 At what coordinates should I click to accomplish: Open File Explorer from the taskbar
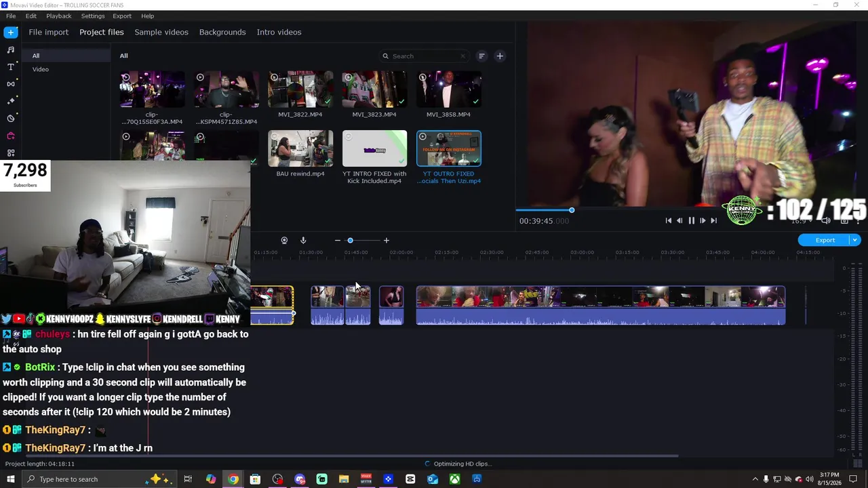(344, 479)
